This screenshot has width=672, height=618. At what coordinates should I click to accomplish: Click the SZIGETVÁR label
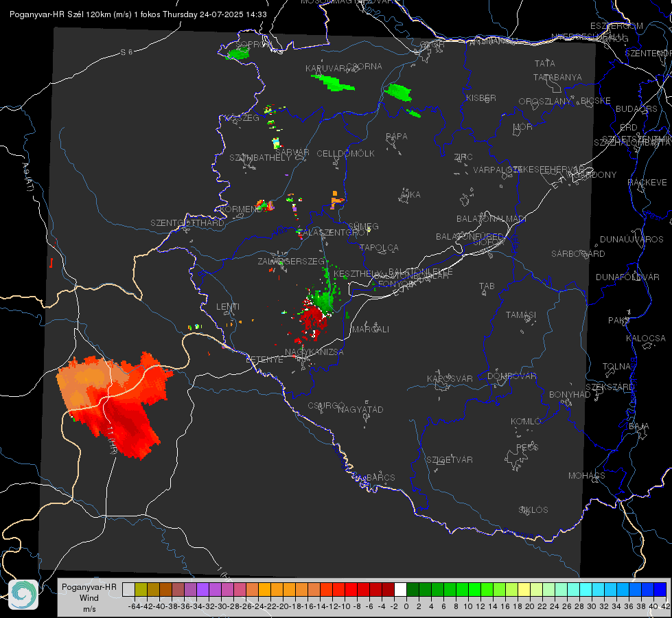(x=449, y=460)
